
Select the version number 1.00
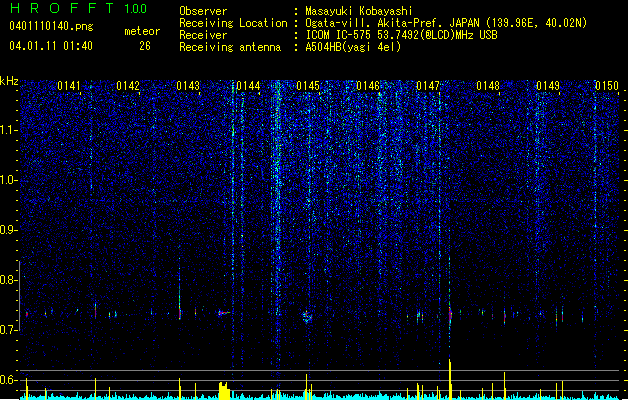point(135,9)
